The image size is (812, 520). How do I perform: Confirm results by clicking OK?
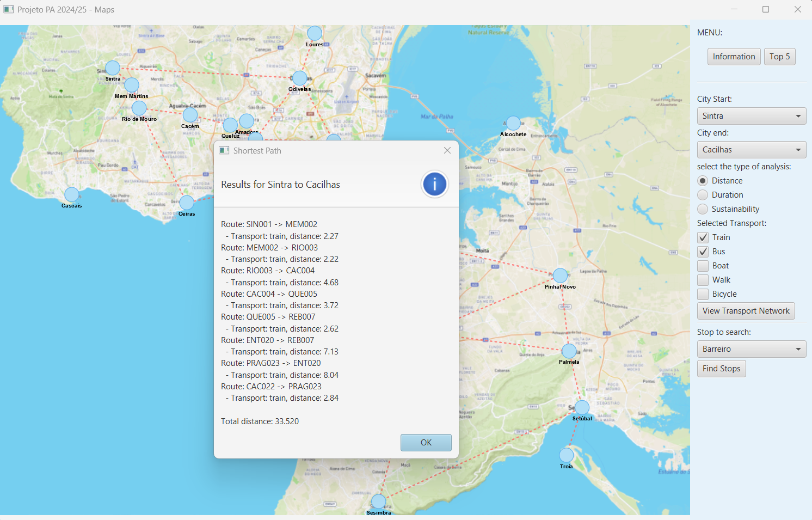(x=426, y=442)
